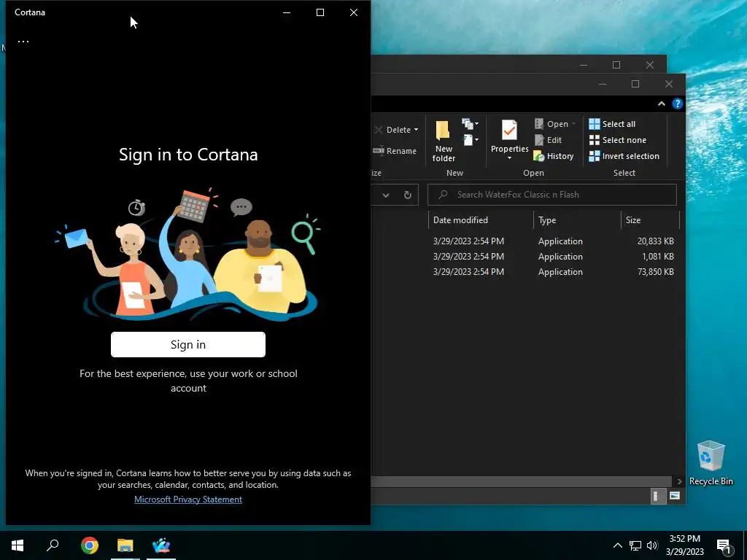
Task: Collapse the File Explorer ribbon chevron
Action: [x=661, y=104]
